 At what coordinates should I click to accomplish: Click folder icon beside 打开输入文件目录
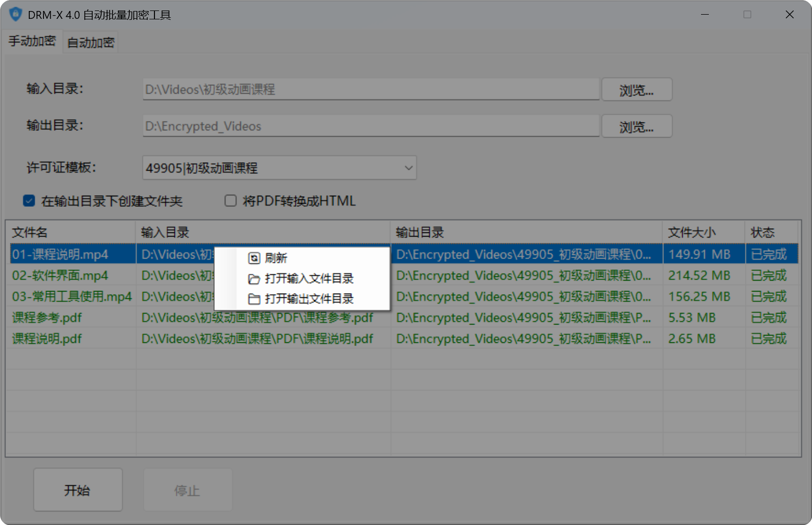pos(254,279)
